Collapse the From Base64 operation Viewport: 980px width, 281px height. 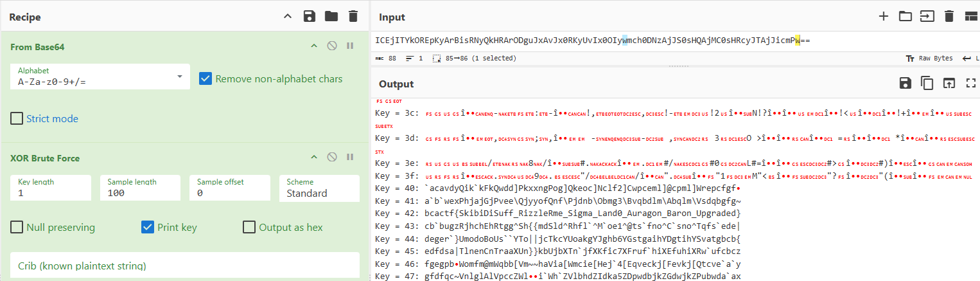(314, 46)
